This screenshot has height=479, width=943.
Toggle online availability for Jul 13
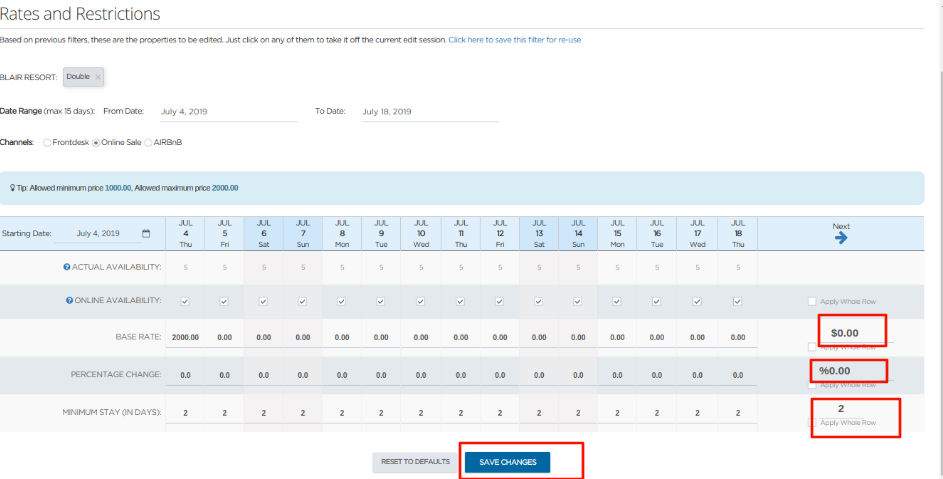(538, 301)
